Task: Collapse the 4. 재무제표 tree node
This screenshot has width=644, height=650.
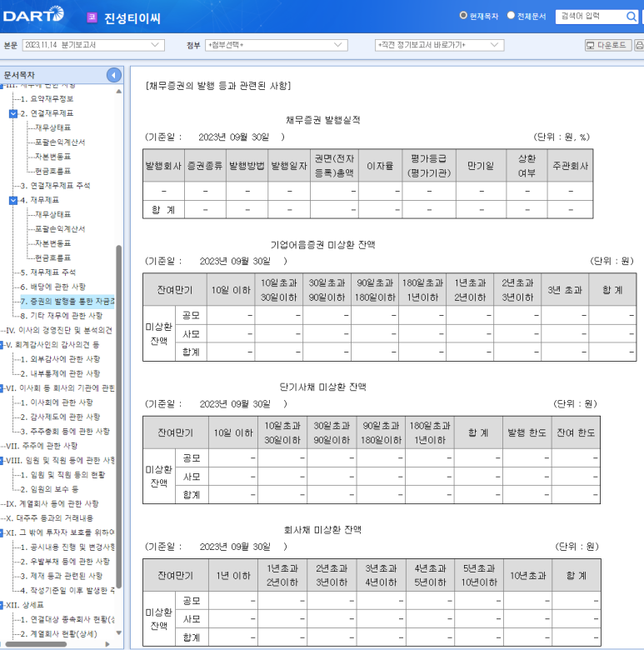Action: click(13, 200)
